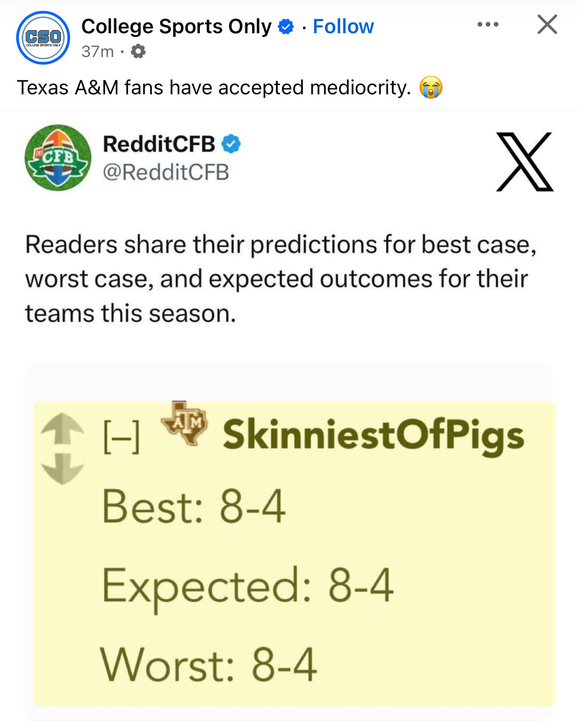Click the blue verified badge beside College Sports Only
This screenshot has width=577, height=728.
[286, 27]
